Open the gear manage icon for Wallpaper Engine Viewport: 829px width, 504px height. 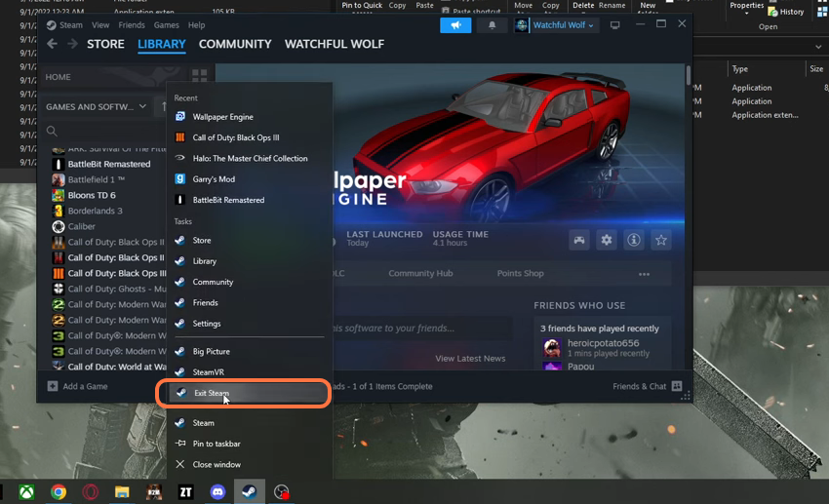coord(607,241)
